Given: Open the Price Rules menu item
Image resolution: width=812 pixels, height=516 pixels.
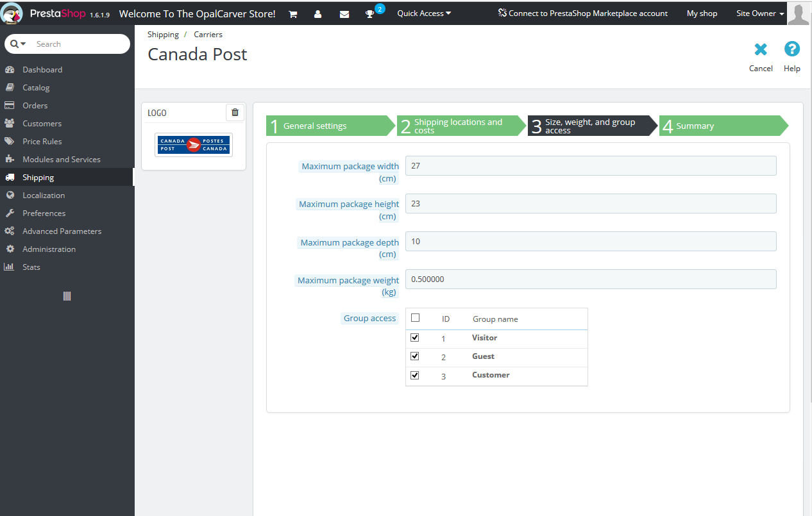Looking at the screenshot, I should pos(42,141).
